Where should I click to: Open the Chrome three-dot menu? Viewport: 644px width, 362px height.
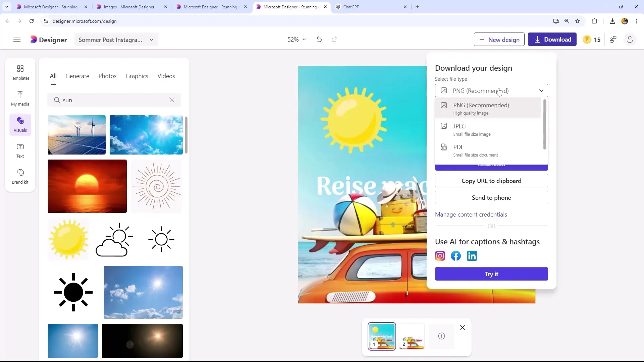[x=637, y=21]
